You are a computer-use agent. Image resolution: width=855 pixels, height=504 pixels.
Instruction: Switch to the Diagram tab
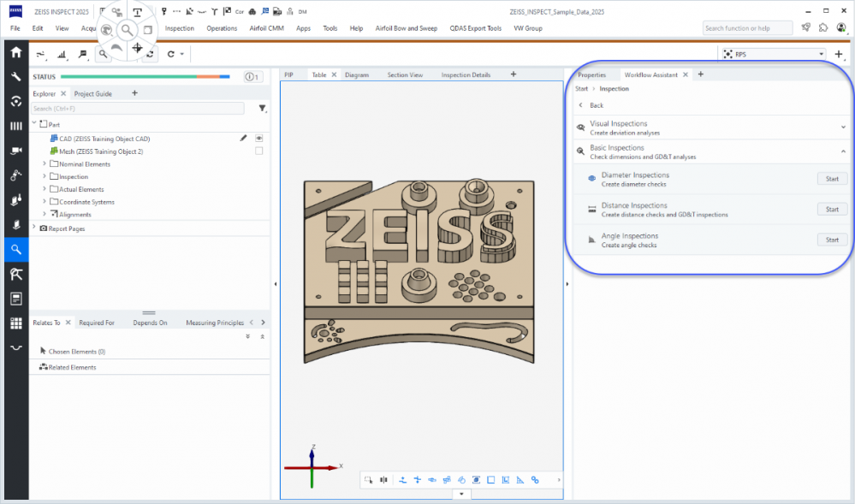(x=357, y=75)
